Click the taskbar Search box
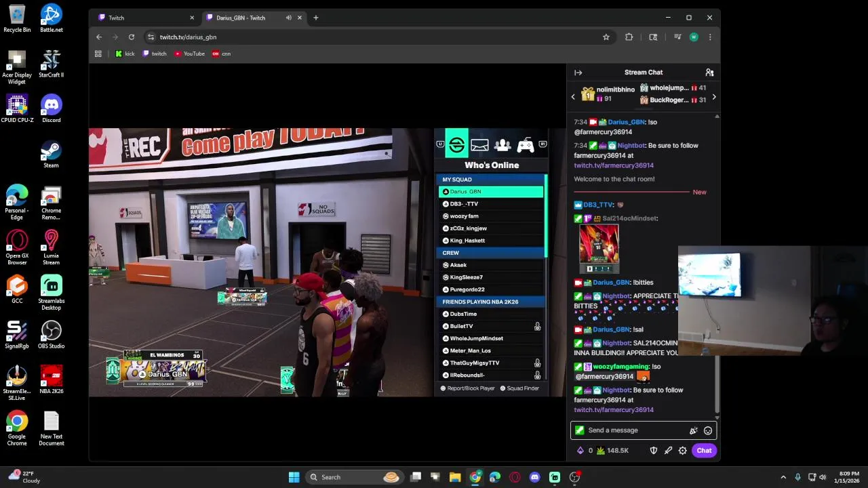Image resolution: width=868 pixels, height=488 pixels. 355,477
